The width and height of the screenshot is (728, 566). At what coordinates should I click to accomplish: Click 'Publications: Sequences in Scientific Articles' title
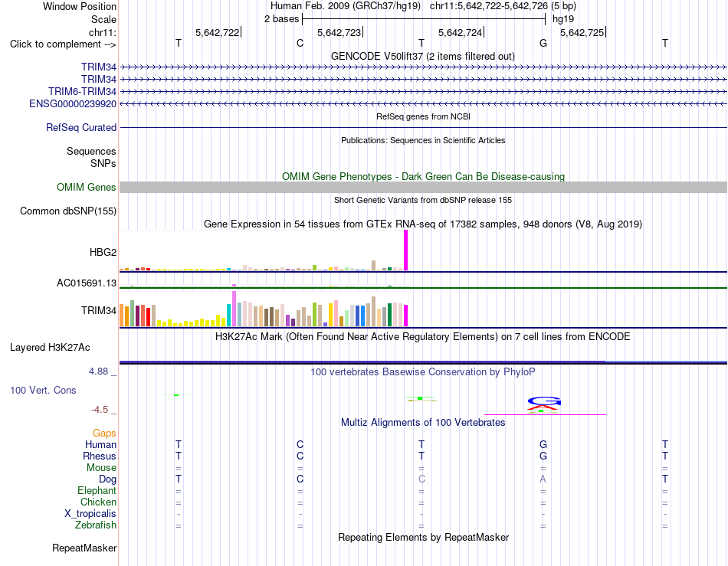pyautogui.click(x=423, y=140)
